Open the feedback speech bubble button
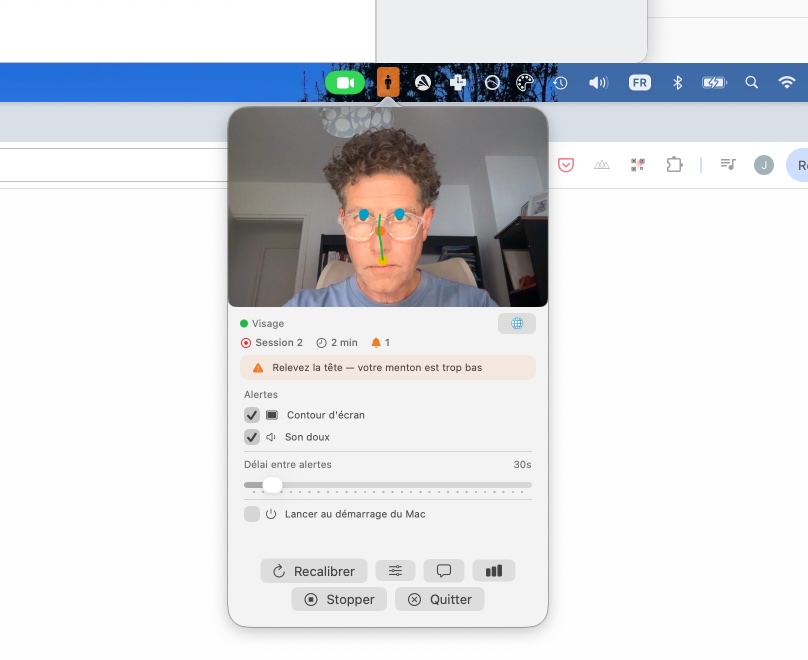The width and height of the screenshot is (808, 660). [x=444, y=570]
